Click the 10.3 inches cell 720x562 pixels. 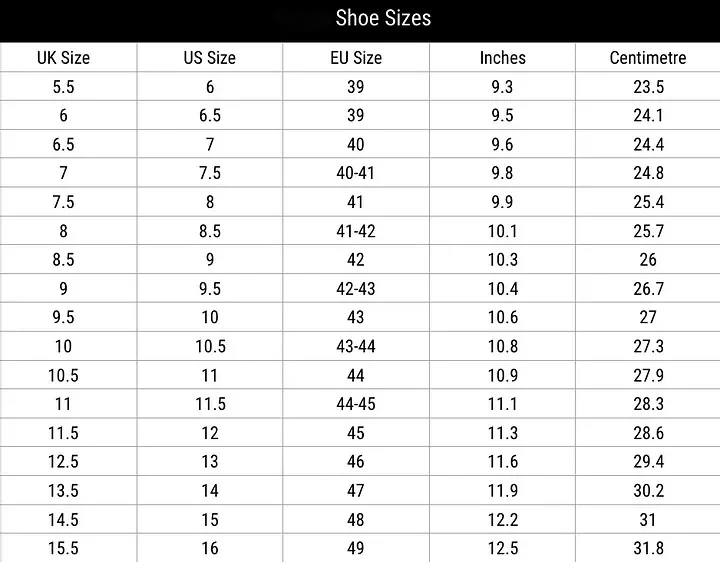502,260
